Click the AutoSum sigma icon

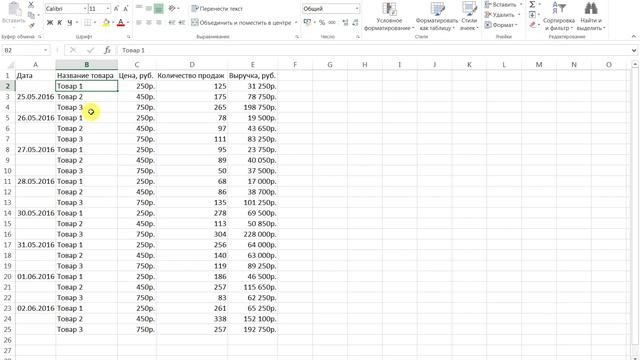tap(532, 4)
